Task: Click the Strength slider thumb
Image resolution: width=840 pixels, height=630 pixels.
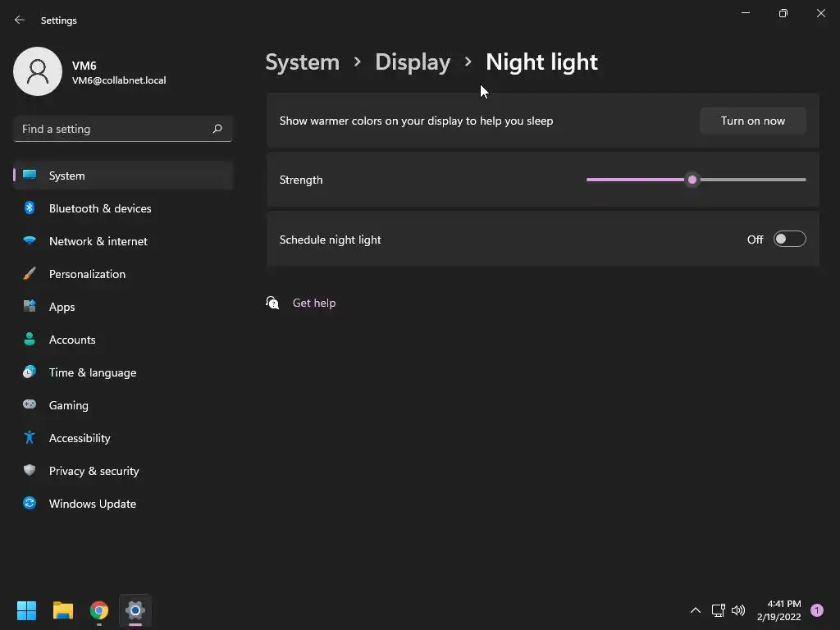Action: [692, 180]
